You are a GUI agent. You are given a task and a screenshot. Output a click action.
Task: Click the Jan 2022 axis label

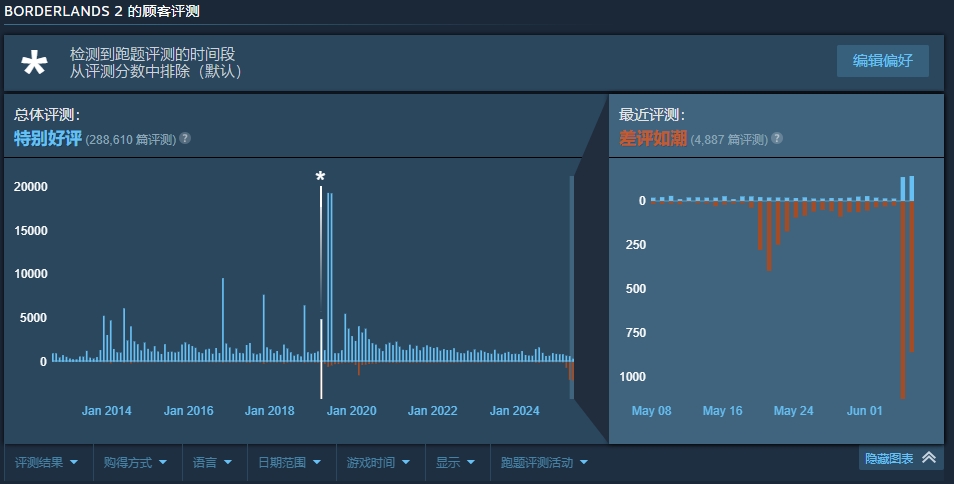click(x=433, y=410)
